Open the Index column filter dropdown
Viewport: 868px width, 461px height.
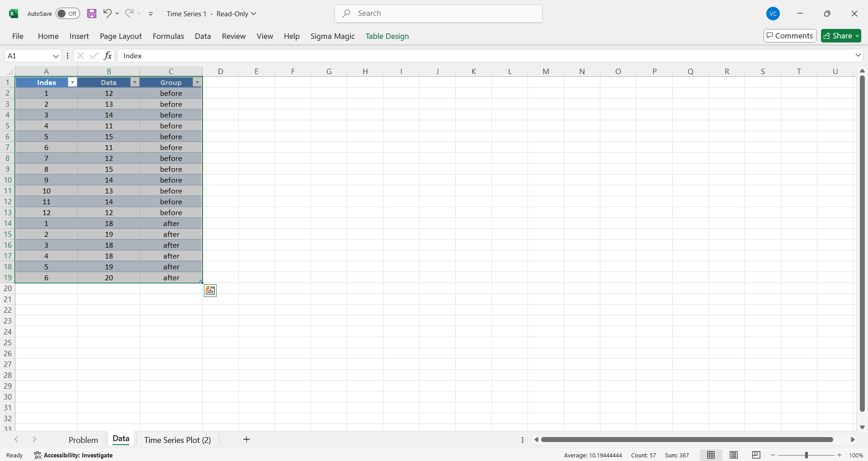click(72, 82)
